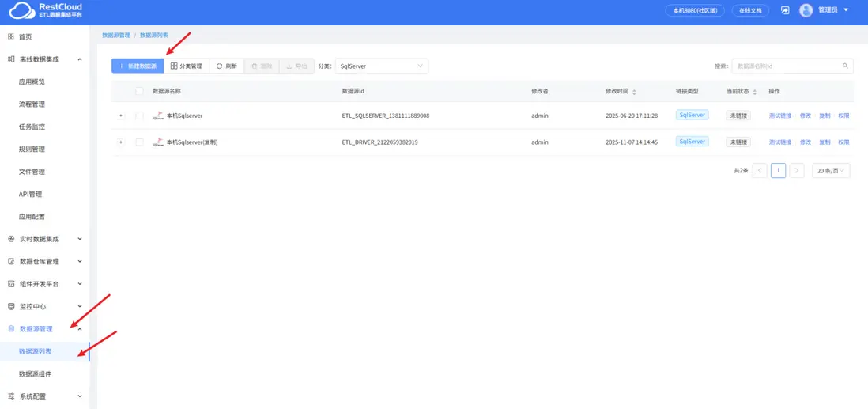Click the 本机8080(社区版) button
Viewport: 868px width, 409px height.
(x=695, y=10)
